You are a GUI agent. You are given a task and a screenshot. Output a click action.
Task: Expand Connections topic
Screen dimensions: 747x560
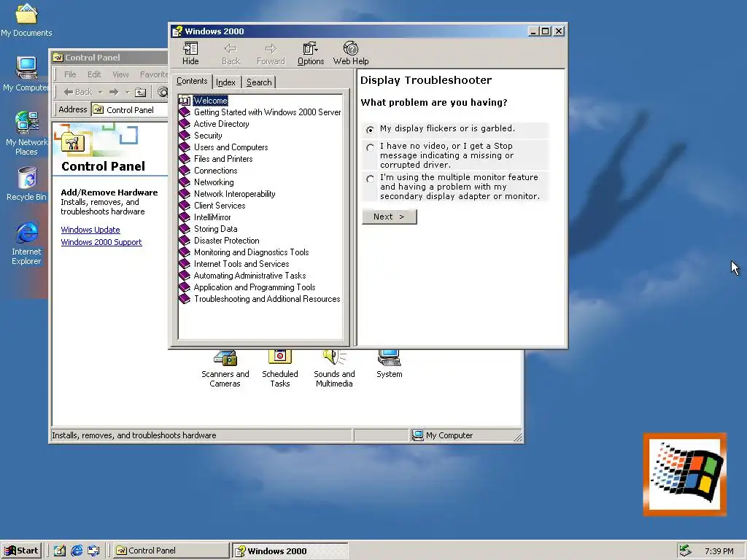pyautogui.click(x=215, y=171)
